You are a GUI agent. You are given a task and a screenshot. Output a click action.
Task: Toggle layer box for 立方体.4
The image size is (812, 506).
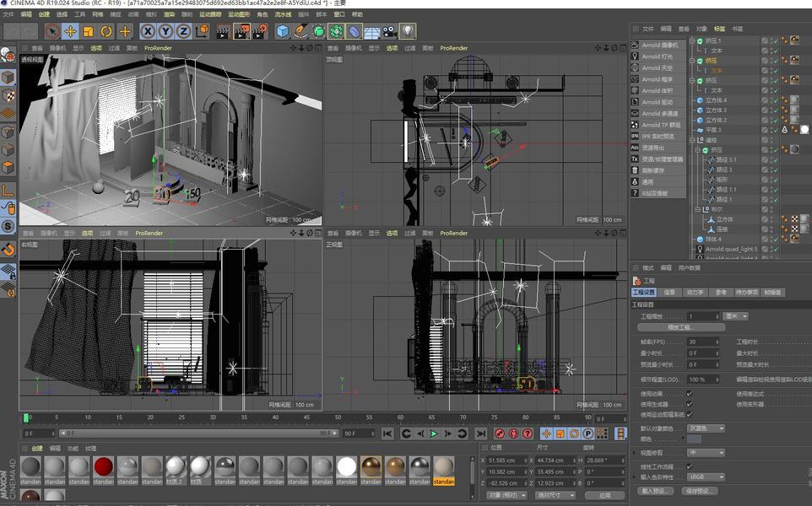765,100
